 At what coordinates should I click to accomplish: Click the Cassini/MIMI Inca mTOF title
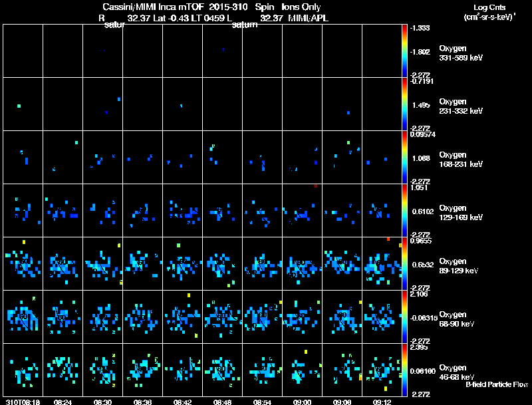(152, 7)
